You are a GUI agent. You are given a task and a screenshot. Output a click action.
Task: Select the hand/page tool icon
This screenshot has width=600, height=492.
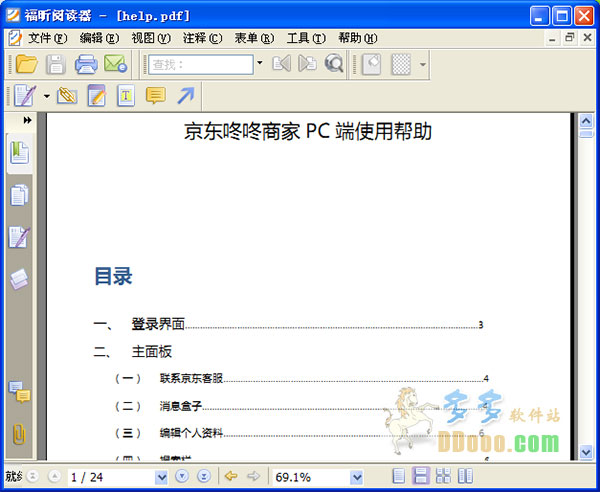pyautogui.click(x=371, y=64)
